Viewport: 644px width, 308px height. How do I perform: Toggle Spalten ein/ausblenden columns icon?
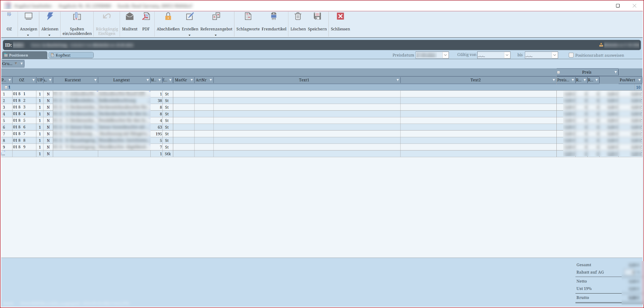[x=77, y=16]
